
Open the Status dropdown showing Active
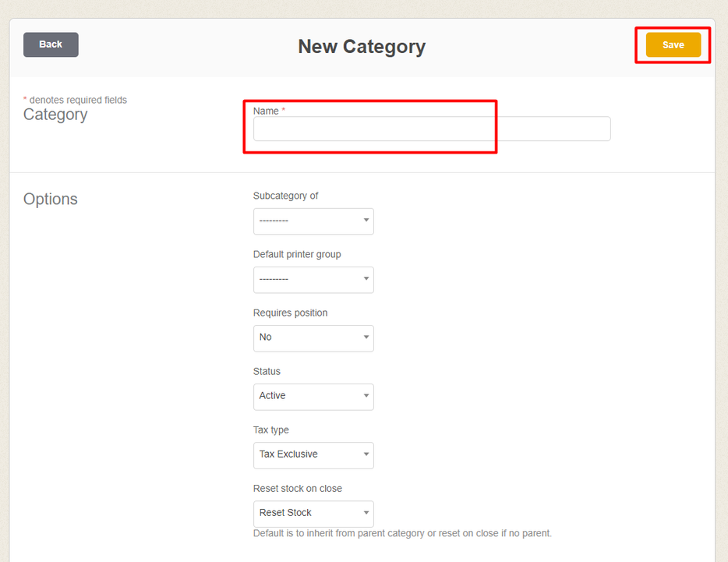point(313,397)
